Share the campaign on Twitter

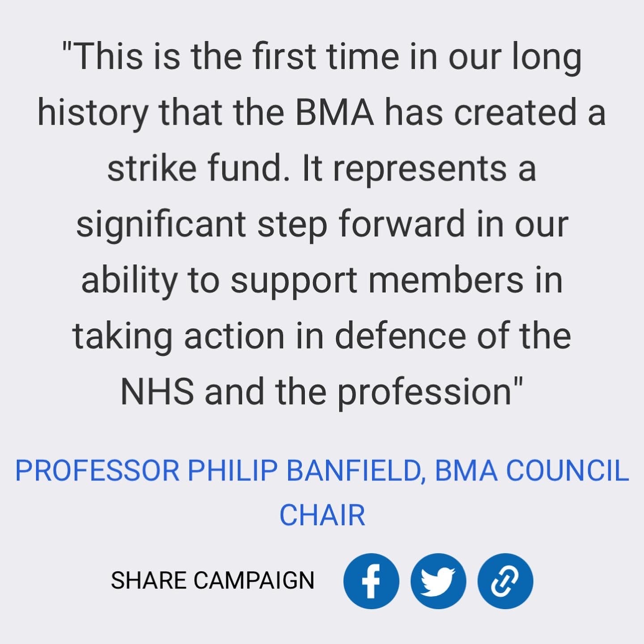coord(438,581)
